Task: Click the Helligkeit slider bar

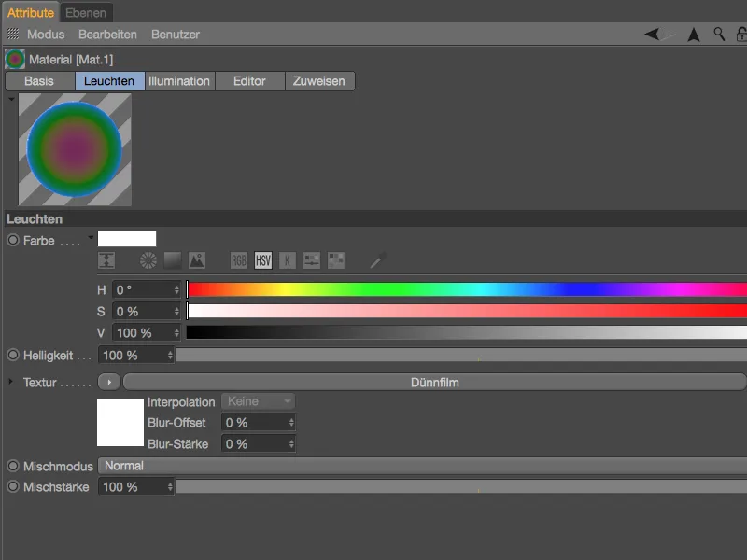Action: tap(461, 355)
